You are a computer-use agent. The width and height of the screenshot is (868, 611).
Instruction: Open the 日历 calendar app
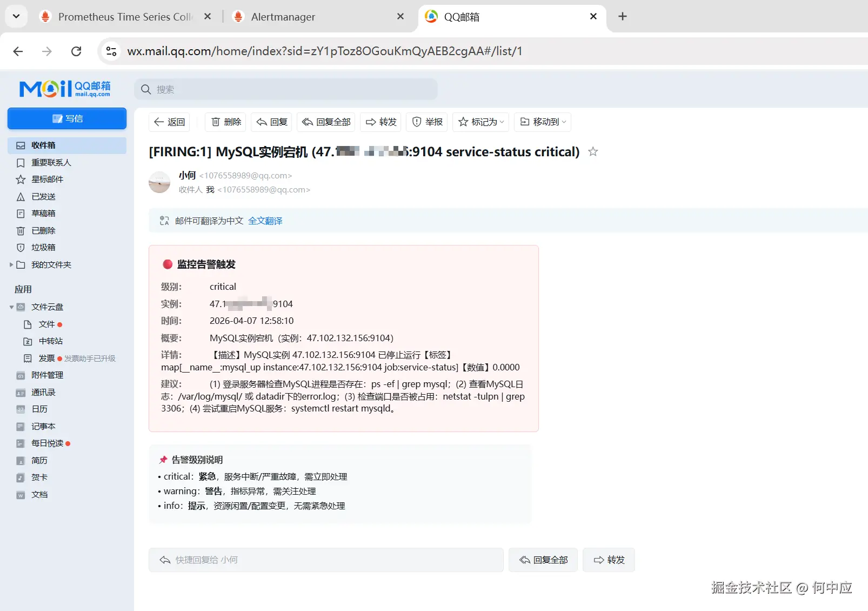39,409
